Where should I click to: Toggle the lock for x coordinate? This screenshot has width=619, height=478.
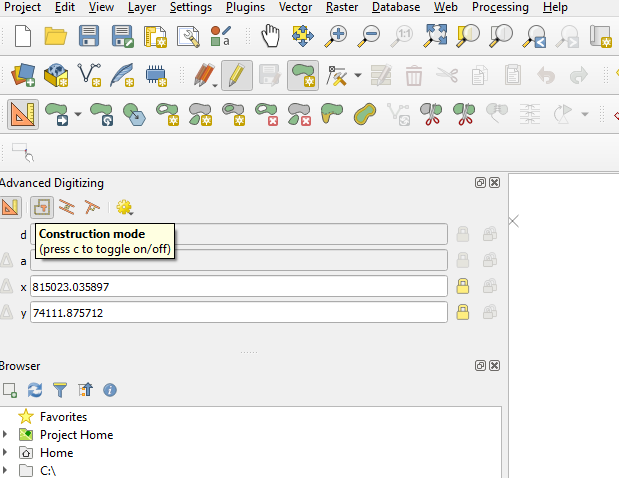point(463,287)
